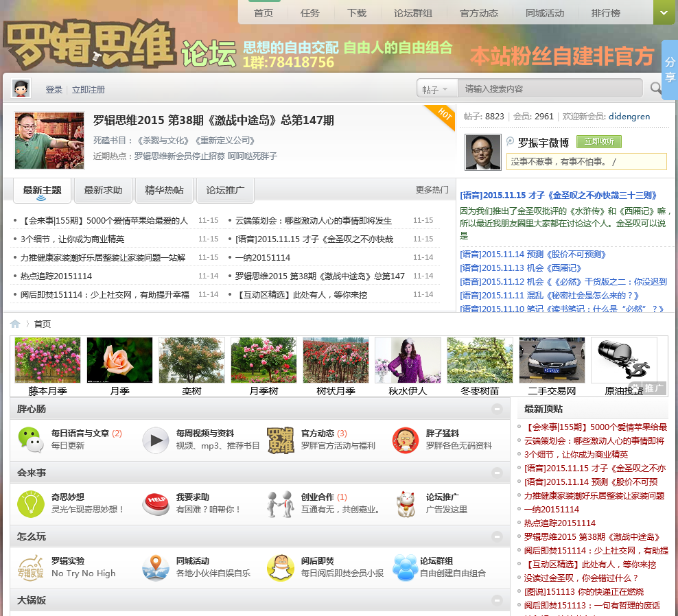The image size is (678, 616).
Task: Open the headline 罗辑思维2015 第38期《激战中途岛》
Action: [213, 120]
